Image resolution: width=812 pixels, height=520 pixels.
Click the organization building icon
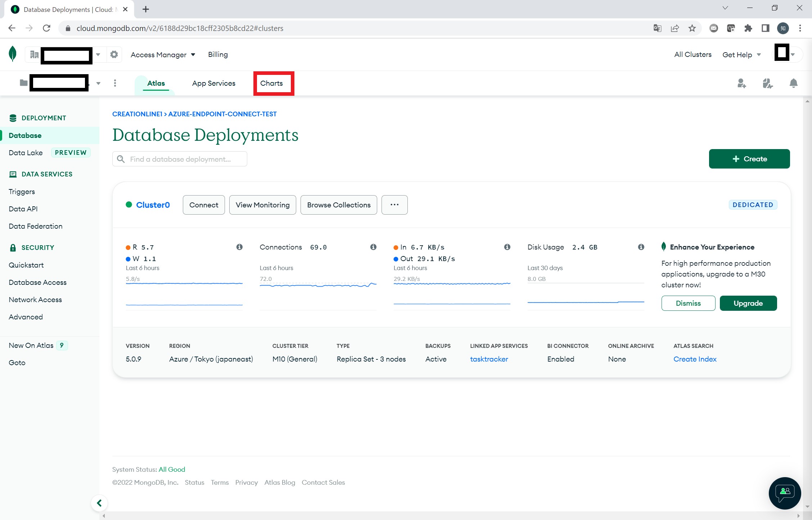click(34, 54)
